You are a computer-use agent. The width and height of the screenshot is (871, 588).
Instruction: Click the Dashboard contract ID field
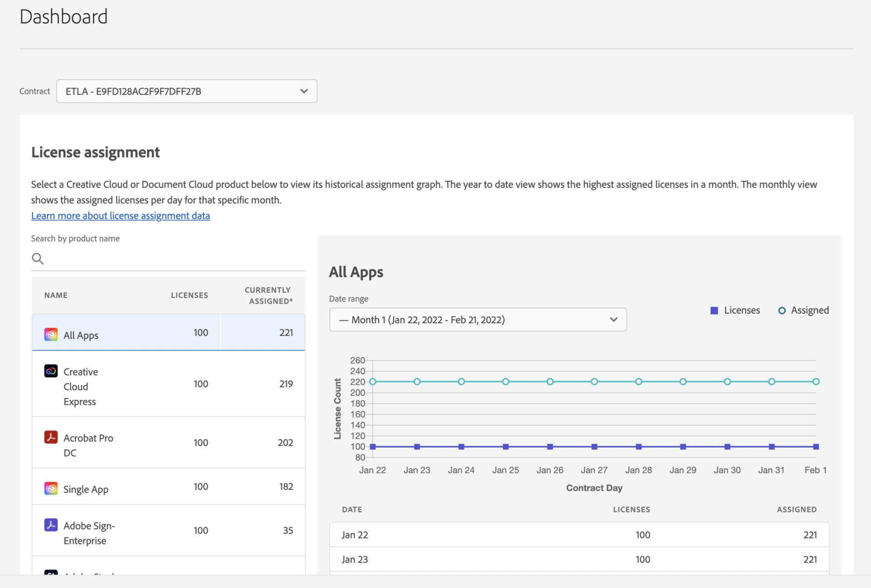(186, 91)
